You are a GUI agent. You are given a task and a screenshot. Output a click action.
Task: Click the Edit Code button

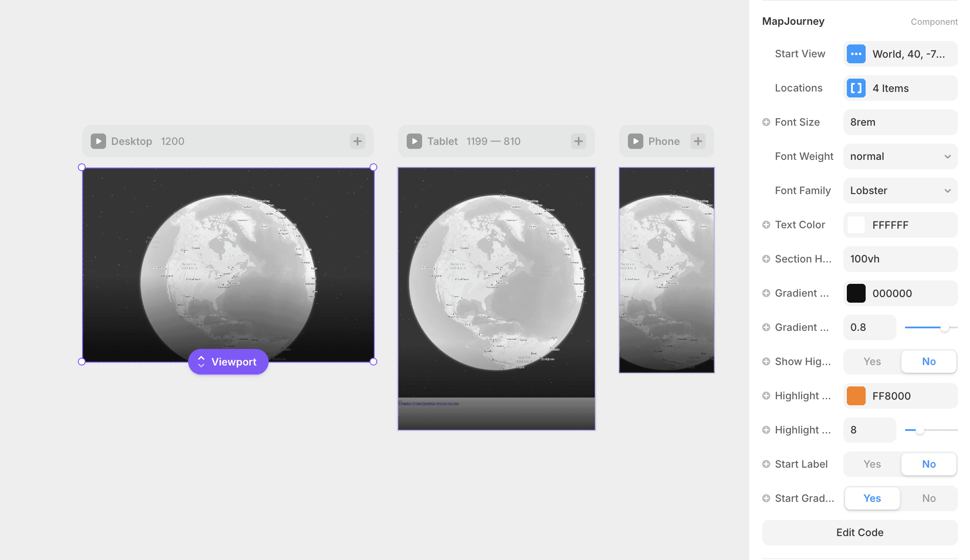click(x=860, y=533)
